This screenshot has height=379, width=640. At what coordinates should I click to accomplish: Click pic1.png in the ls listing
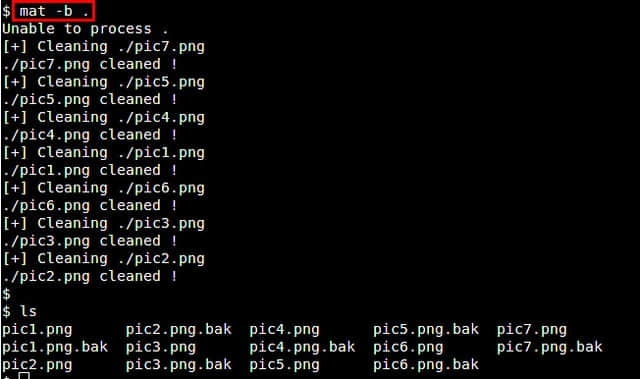click(x=37, y=330)
